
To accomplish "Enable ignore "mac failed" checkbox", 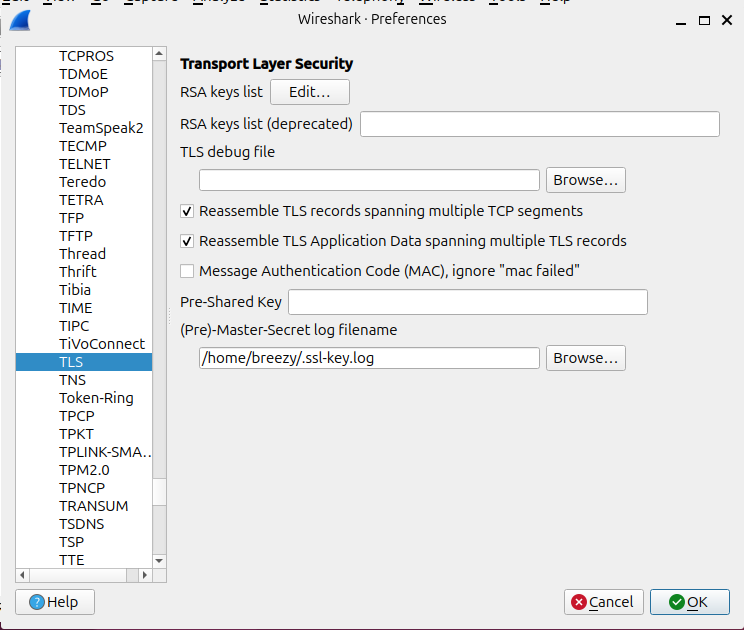I will [x=187, y=271].
